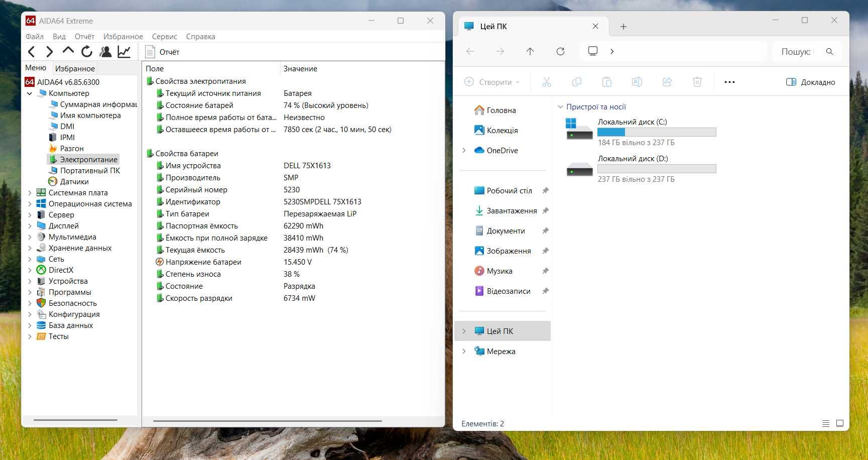Select Тесты tree item

click(53, 336)
